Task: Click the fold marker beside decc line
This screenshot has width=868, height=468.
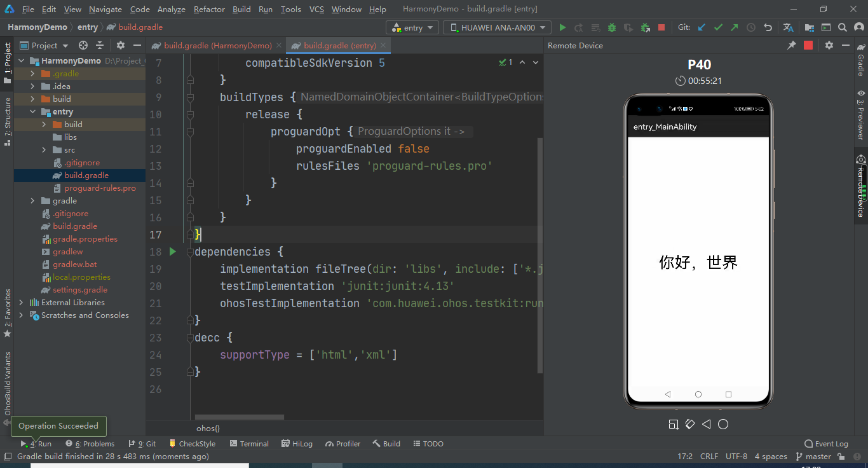Action: [190, 338]
